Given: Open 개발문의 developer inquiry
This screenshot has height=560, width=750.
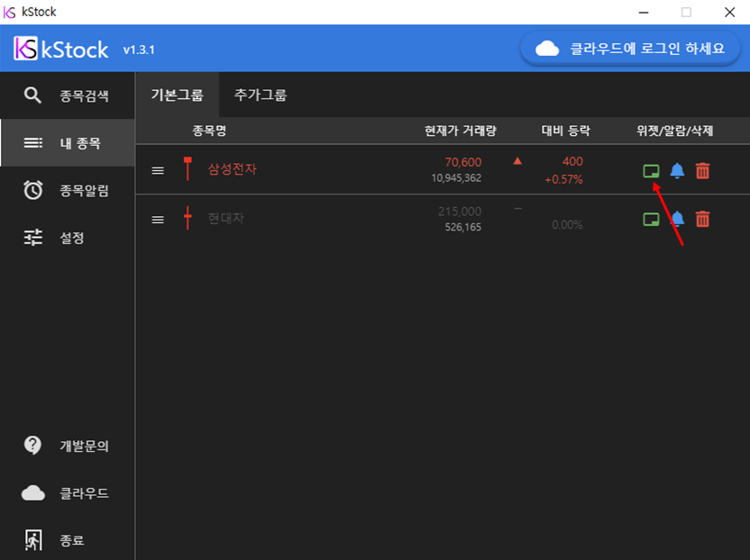Looking at the screenshot, I should click(67, 446).
